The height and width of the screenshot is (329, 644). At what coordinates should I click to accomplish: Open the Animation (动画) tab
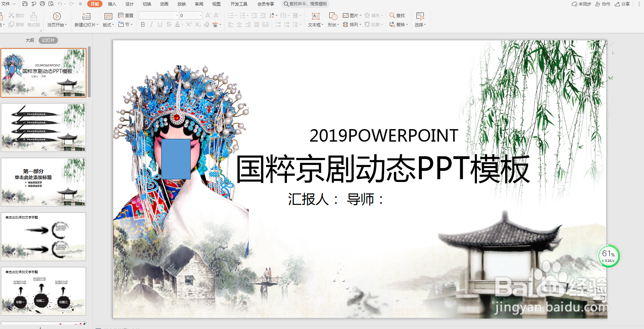coord(164,4)
